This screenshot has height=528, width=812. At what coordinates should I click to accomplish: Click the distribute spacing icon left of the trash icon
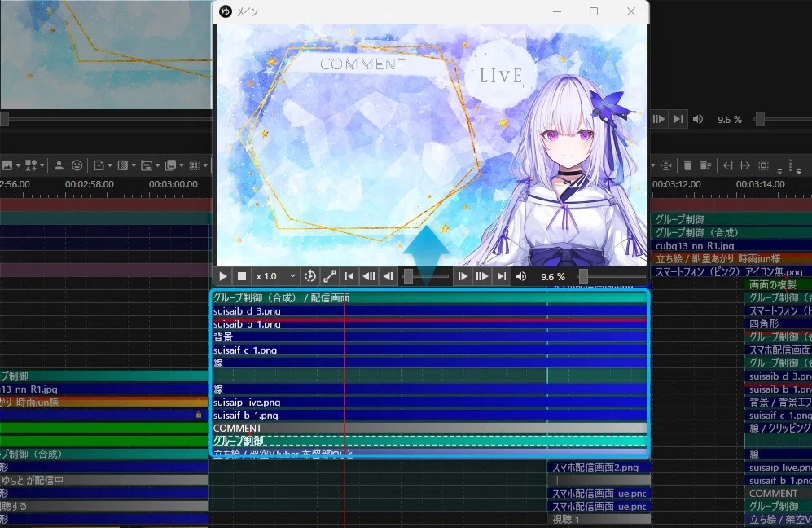[x=666, y=165]
